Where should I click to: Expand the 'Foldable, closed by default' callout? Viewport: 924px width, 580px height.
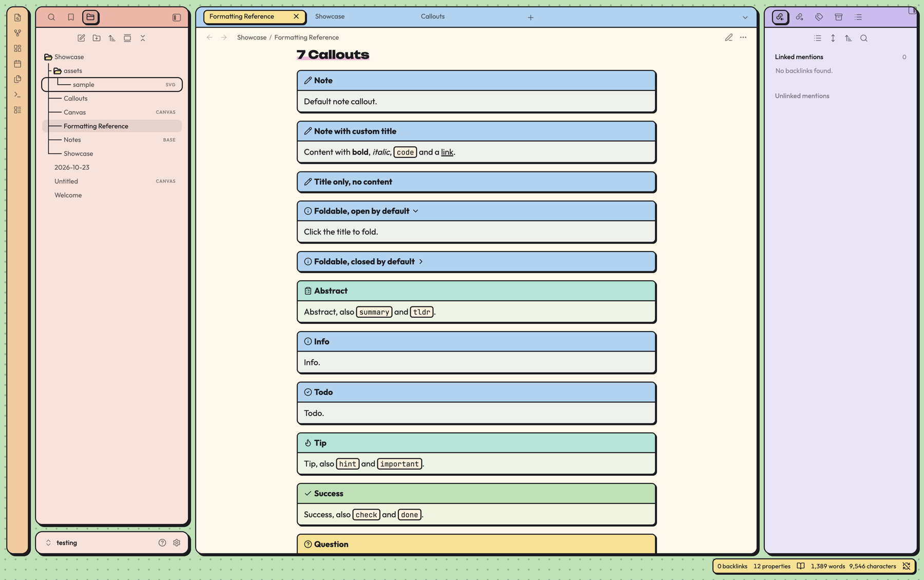point(421,262)
